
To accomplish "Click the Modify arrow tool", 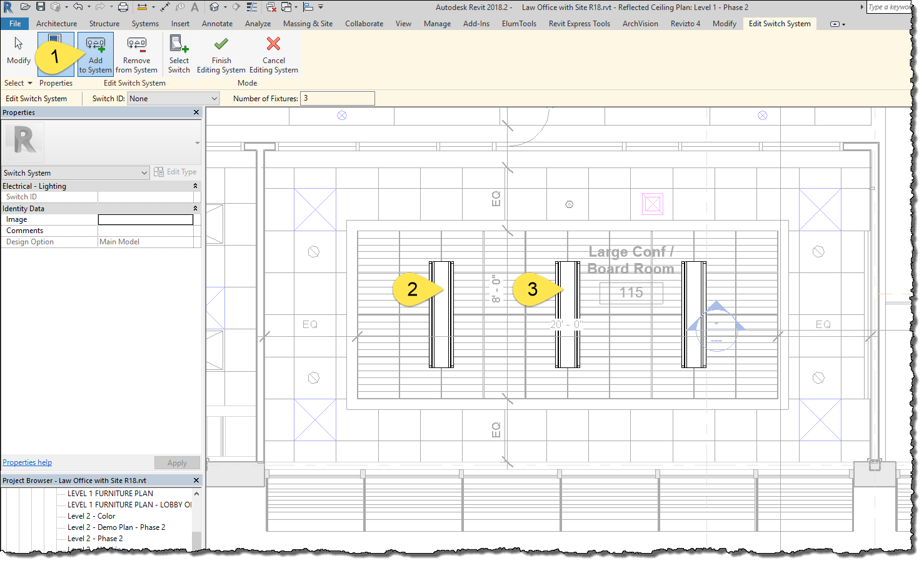I will 19,51.
